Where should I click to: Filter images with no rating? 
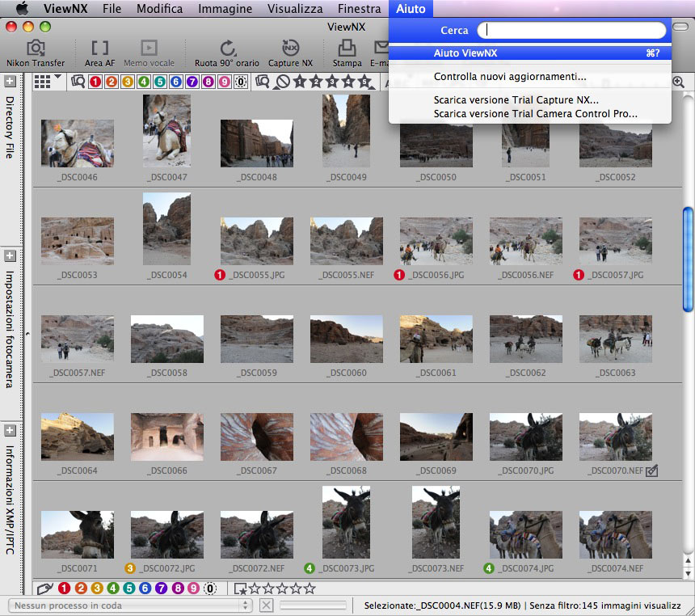pyautogui.click(x=282, y=82)
